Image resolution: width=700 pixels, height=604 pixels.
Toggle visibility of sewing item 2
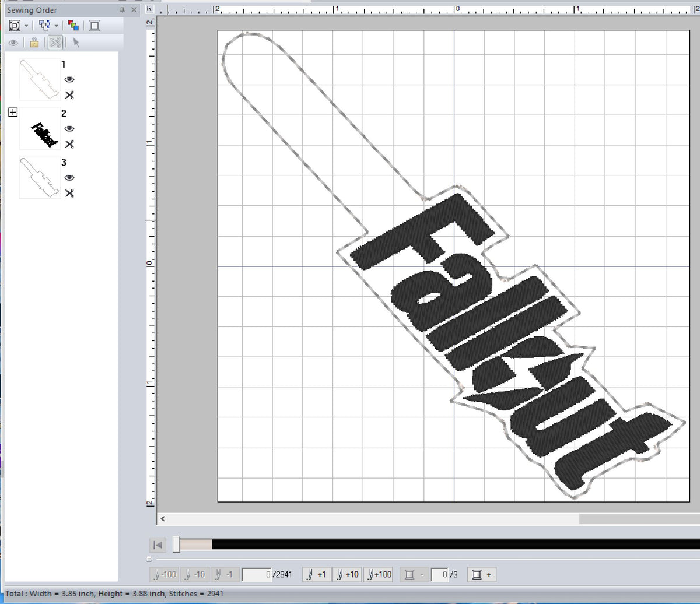coord(69,129)
